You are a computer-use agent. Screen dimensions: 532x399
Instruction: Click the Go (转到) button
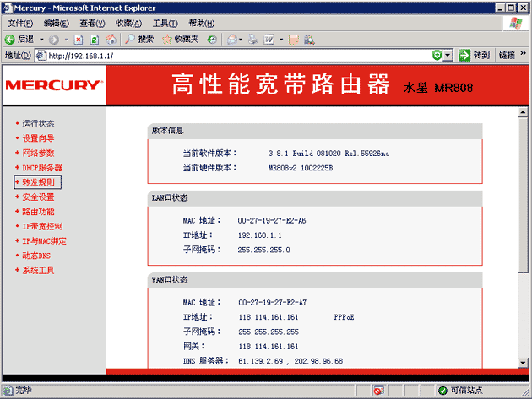pos(474,55)
